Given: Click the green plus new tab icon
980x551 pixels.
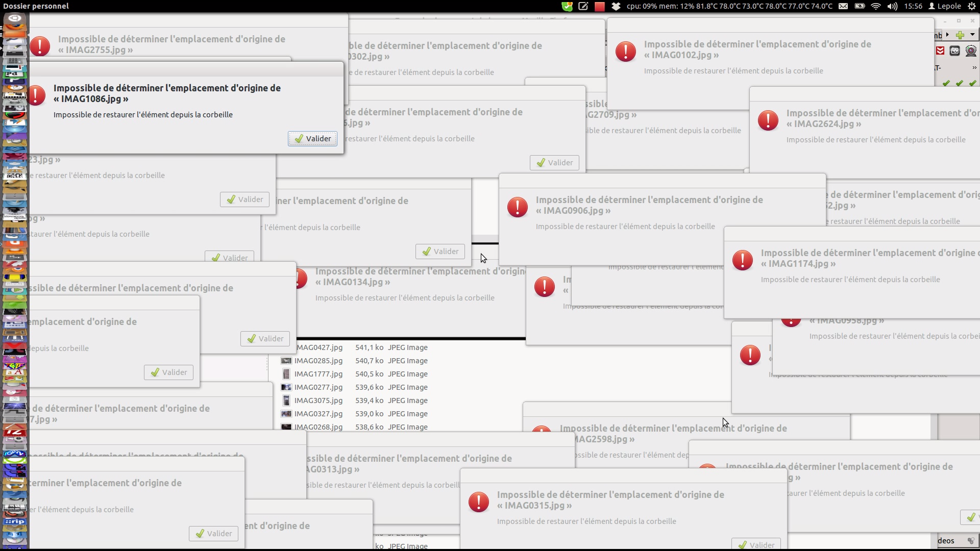Looking at the screenshot, I should (x=960, y=35).
